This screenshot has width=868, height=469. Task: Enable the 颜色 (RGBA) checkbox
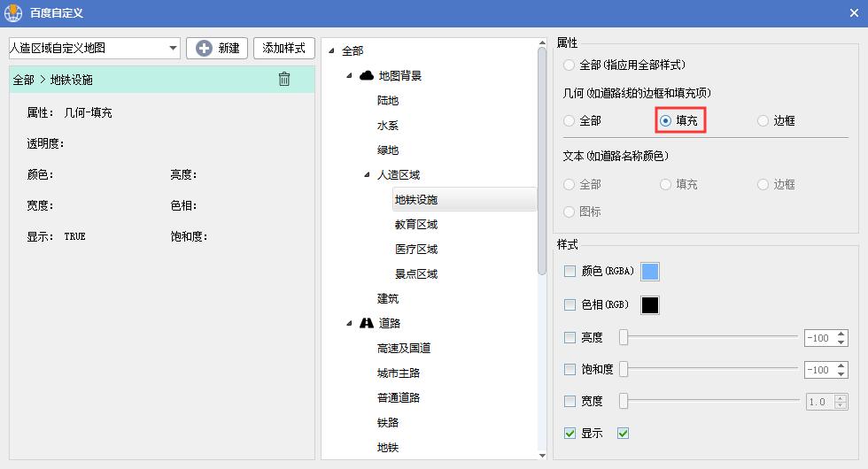tap(570, 271)
